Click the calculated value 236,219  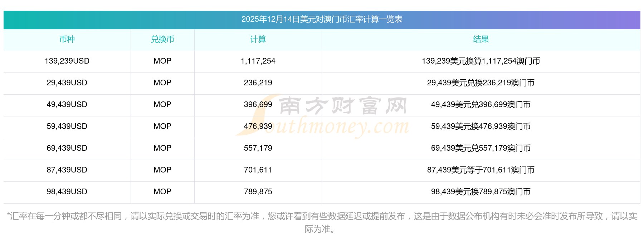click(258, 83)
